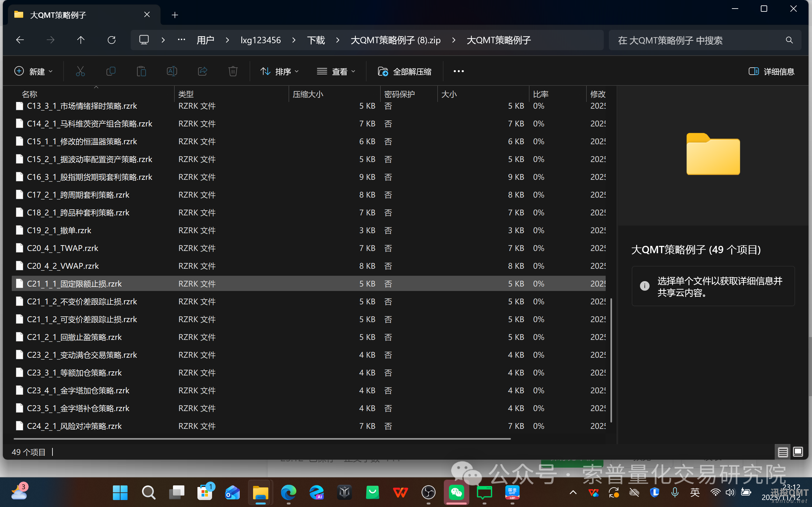This screenshot has width=812, height=507.
Task: Click the horizontal scrollbar under the file list
Action: [x=262, y=439]
